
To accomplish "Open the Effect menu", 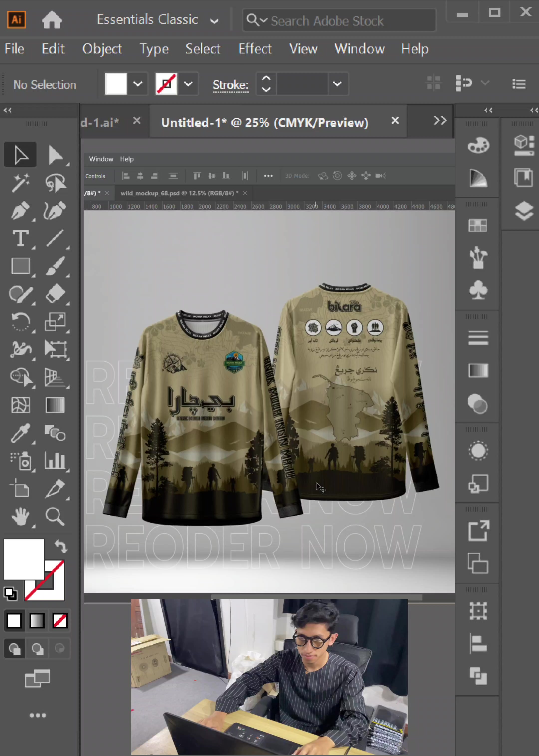I will (x=255, y=49).
